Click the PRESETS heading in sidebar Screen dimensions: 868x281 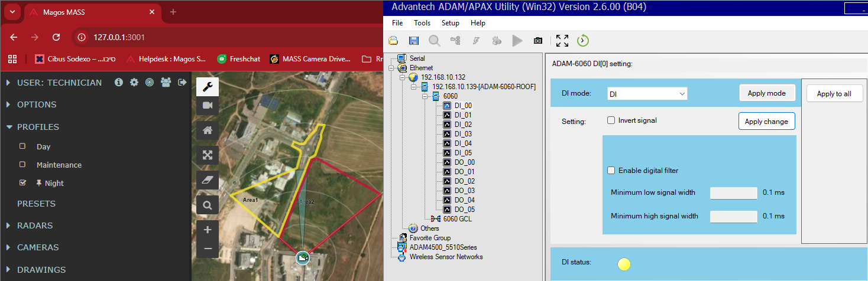tap(36, 204)
